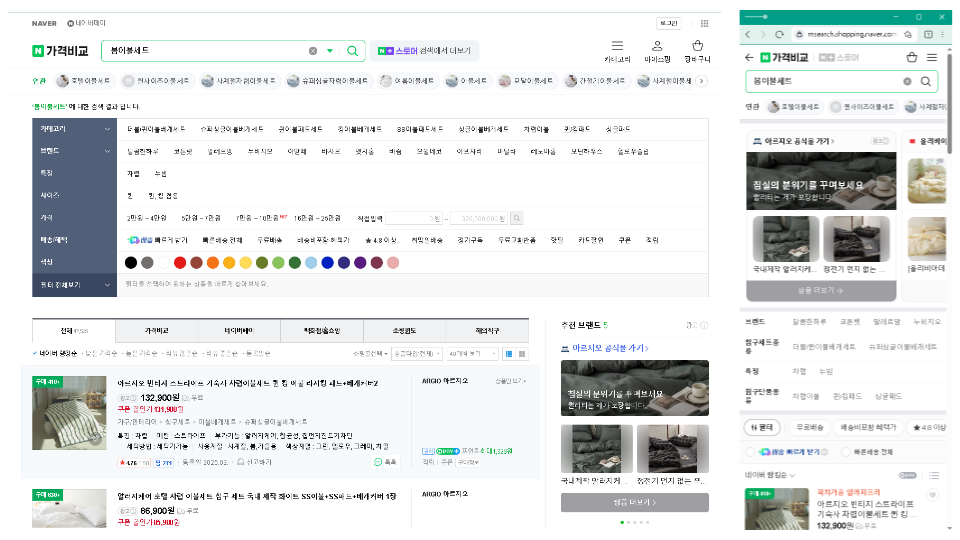This screenshot has height=540, width=960.
Task: Switch to the 백화점/홈쇼핑 tab
Action: (322, 331)
